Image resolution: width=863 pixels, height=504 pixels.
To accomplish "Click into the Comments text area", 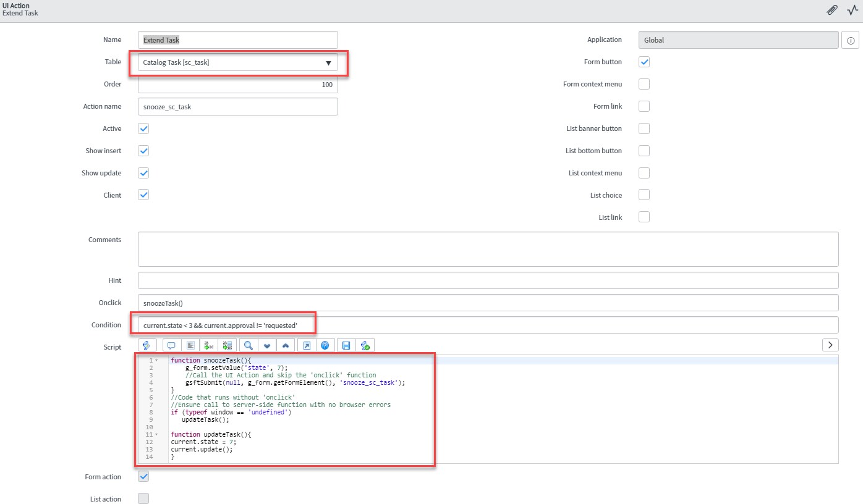I will click(488, 249).
